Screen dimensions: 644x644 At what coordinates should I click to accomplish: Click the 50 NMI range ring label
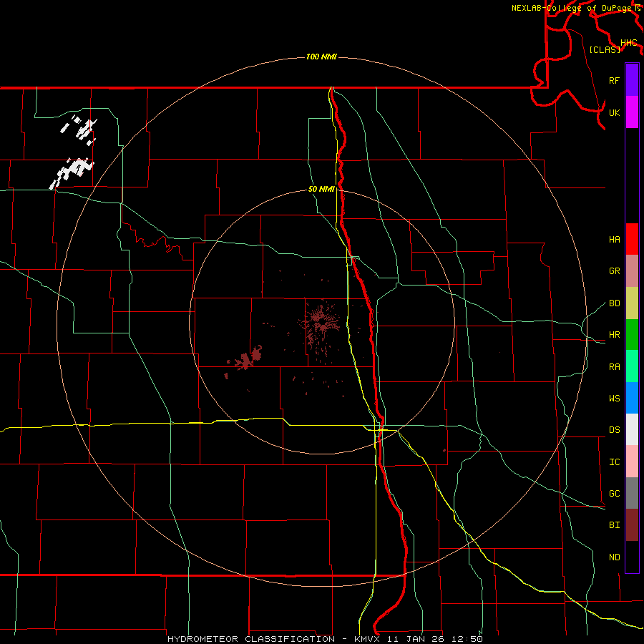pyautogui.click(x=321, y=189)
